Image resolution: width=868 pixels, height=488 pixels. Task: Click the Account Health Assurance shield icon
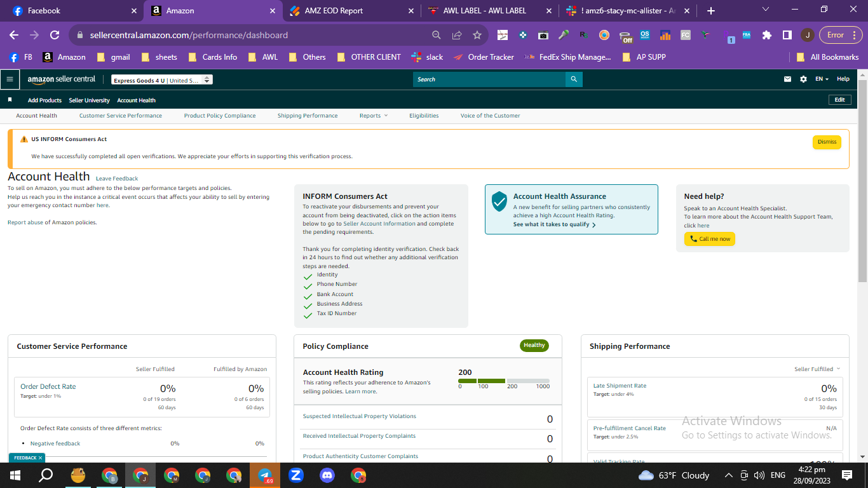pyautogui.click(x=499, y=201)
